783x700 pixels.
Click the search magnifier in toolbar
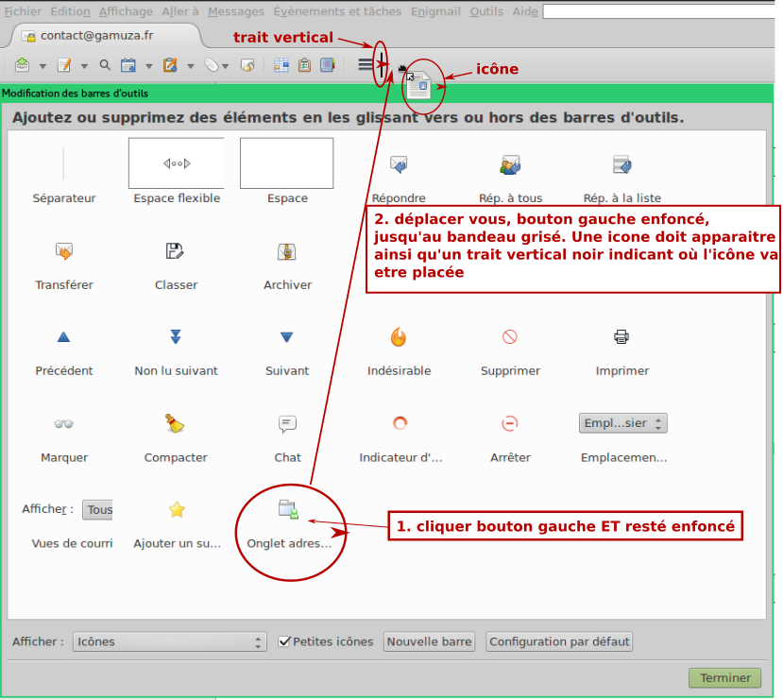click(105, 65)
